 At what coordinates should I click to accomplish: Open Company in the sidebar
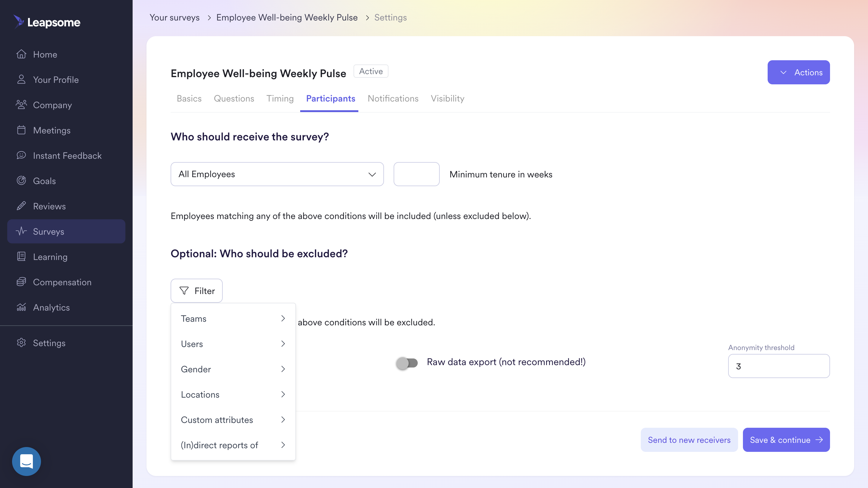pos(66,105)
